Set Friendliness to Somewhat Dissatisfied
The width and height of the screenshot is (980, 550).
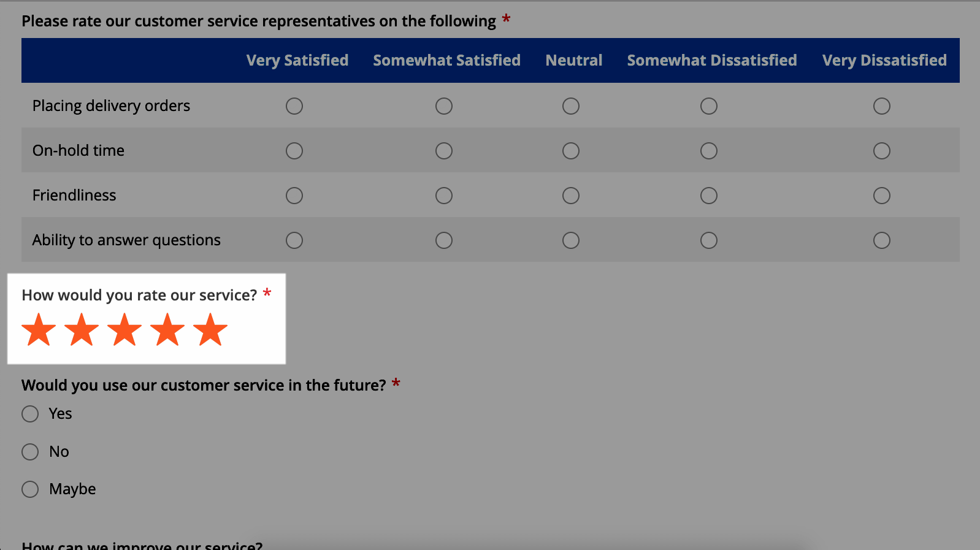click(709, 196)
